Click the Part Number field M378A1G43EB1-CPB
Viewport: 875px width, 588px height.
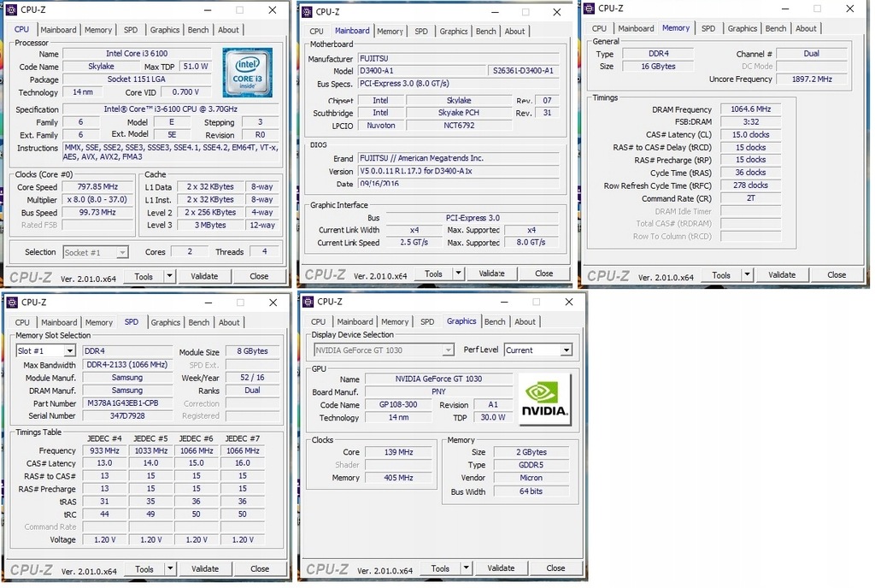[x=128, y=403]
